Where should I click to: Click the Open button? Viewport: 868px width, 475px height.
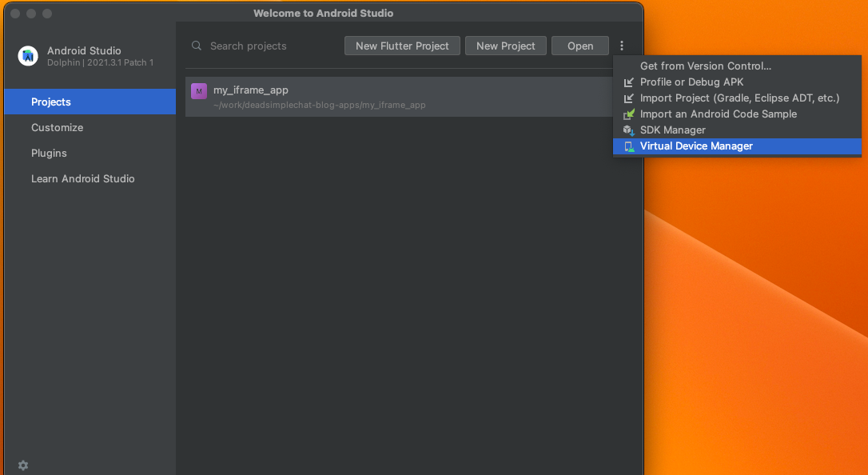coord(580,46)
